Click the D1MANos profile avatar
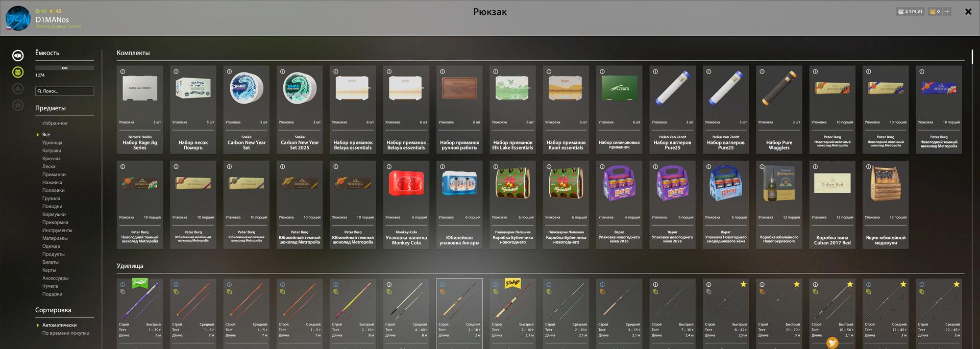The height and width of the screenshot is (349, 980). tap(18, 18)
